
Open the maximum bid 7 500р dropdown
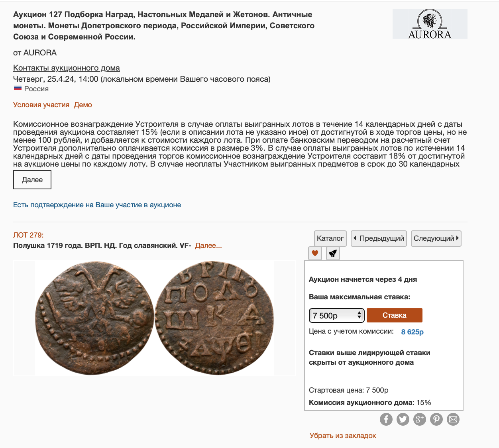pyautogui.click(x=337, y=315)
